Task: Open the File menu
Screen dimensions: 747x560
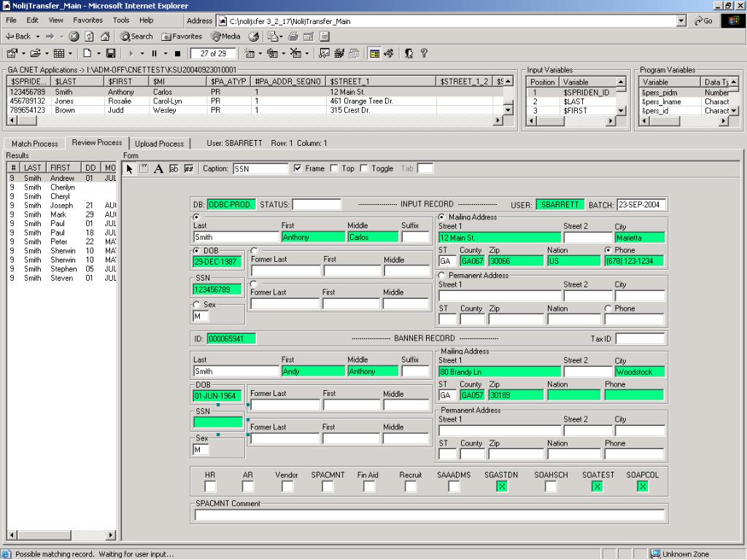Action: pos(11,20)
